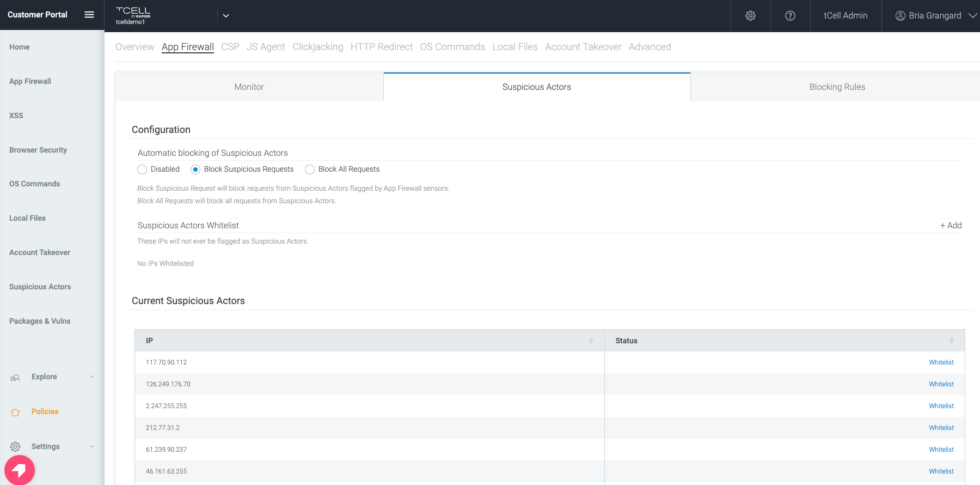Expand the Explore section chevron
980x485 pixels.
pos(91,377)
